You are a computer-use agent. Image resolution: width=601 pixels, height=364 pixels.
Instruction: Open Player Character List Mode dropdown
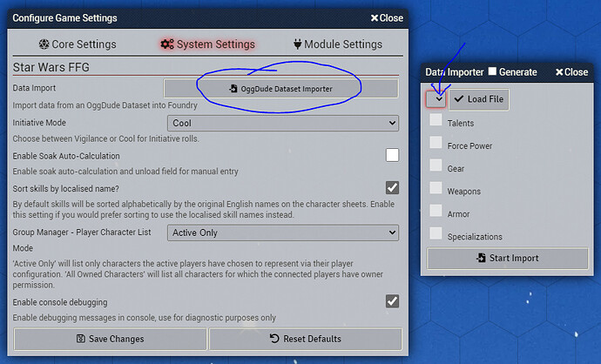click(283, 233)
